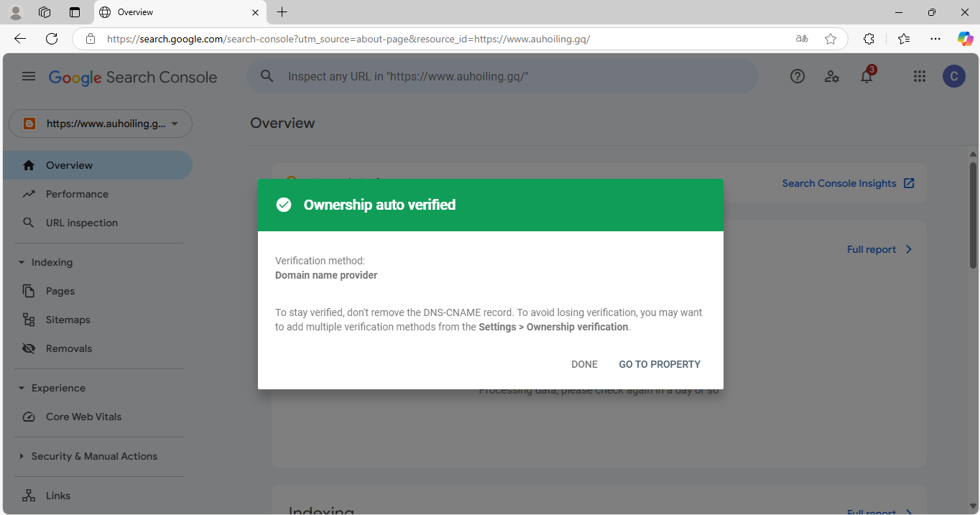This screenshot has height=515, width=980.
Task: Open URL inspection in sidebar
Action: tap(98, 223)
